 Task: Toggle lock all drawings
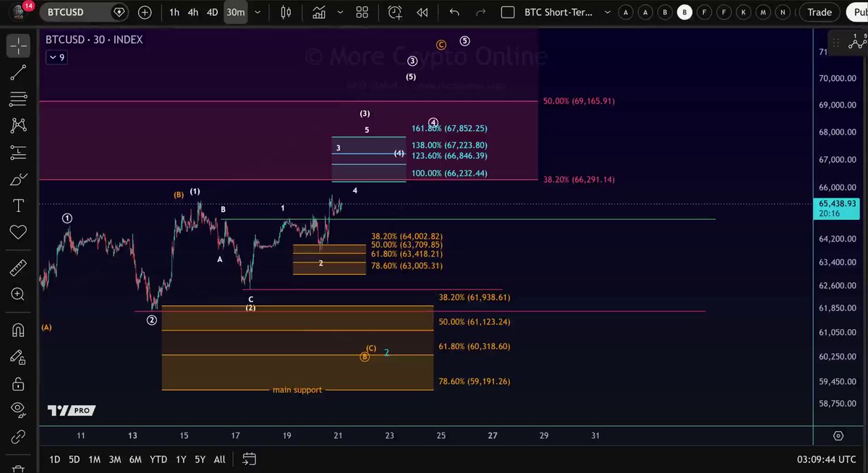tap(18, 383)
